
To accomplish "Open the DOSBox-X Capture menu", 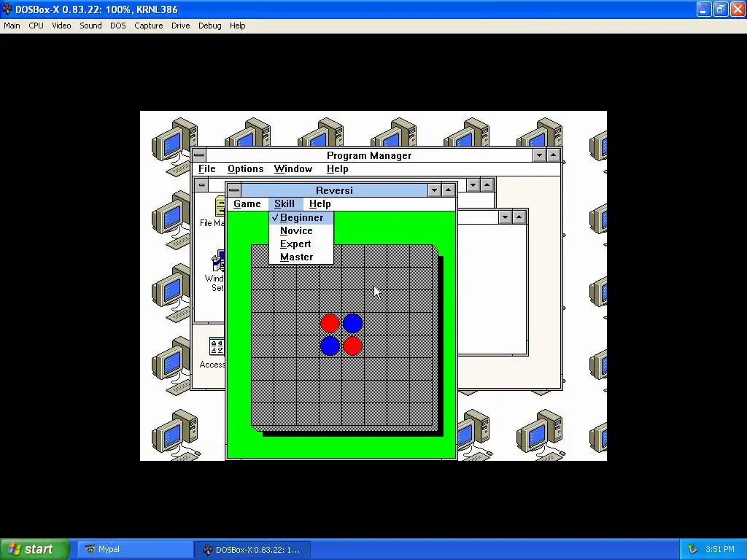I will (149, 26).
